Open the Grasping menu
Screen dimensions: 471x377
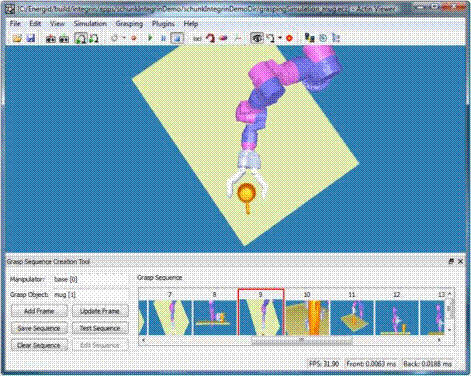click(129, 24)
